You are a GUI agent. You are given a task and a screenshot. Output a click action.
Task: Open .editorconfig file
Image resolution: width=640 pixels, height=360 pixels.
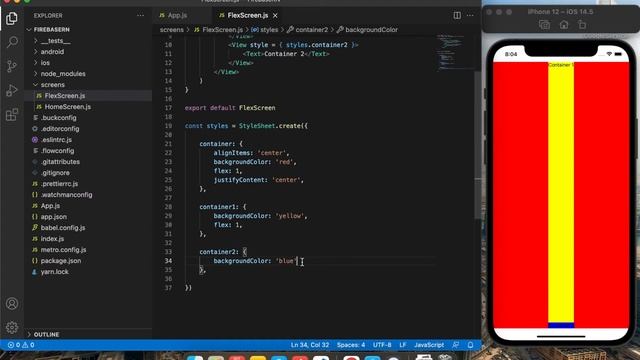(60, 129)
